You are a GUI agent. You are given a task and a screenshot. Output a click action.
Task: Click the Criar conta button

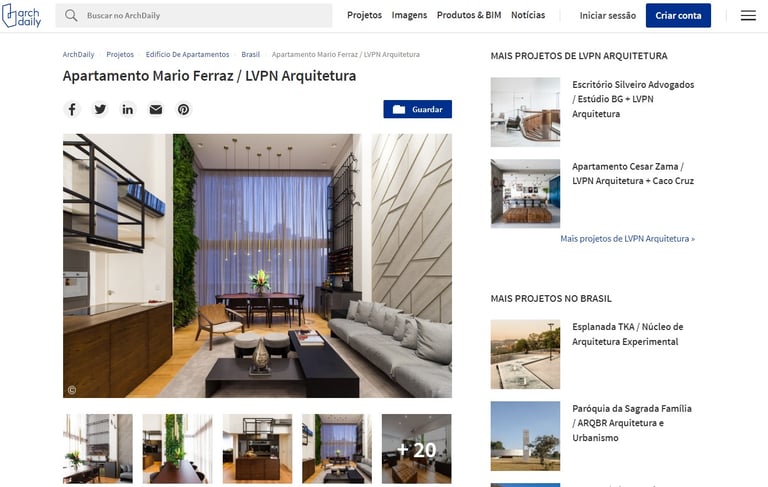click(678, 16)
